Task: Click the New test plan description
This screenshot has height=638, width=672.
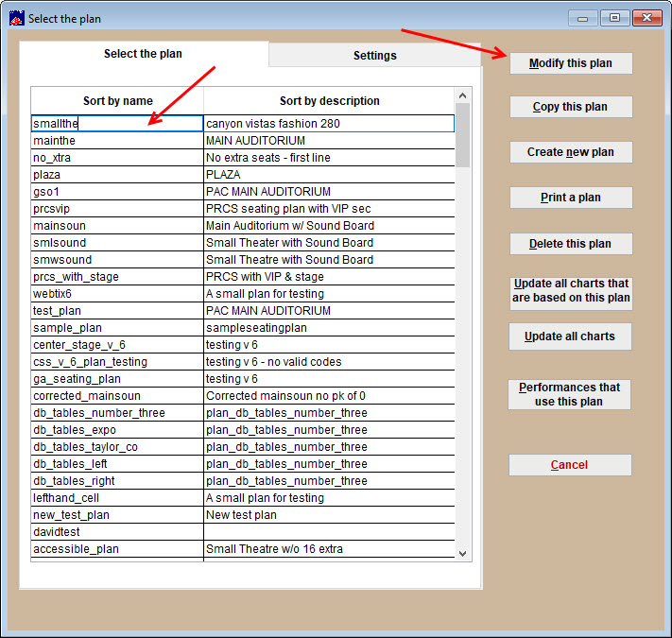Action: click(x=329, y=514)
